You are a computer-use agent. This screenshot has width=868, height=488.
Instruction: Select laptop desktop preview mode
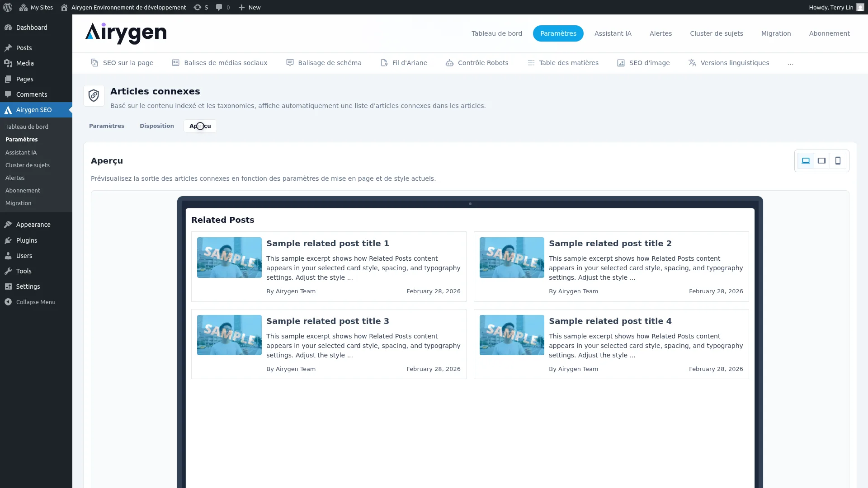click(x=806, y=161)
